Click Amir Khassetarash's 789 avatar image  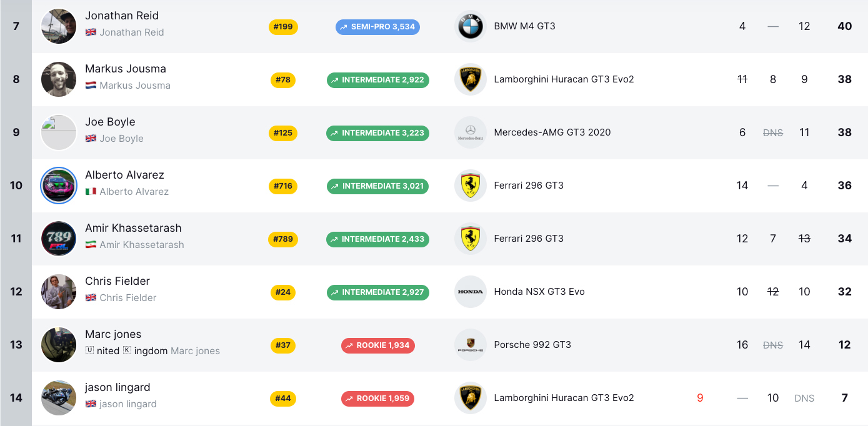[x=58, y=239]
